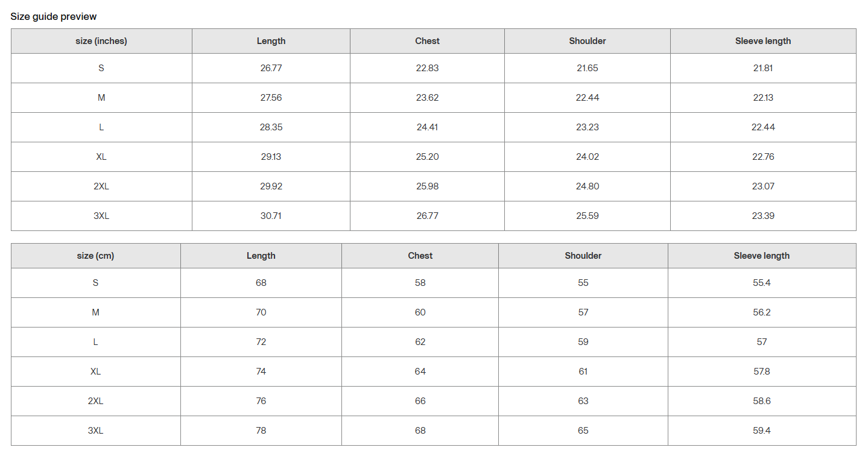Select the 74 length cell for size XL
868x459 pixels.
pyautogui.click(x=261, y=372)
